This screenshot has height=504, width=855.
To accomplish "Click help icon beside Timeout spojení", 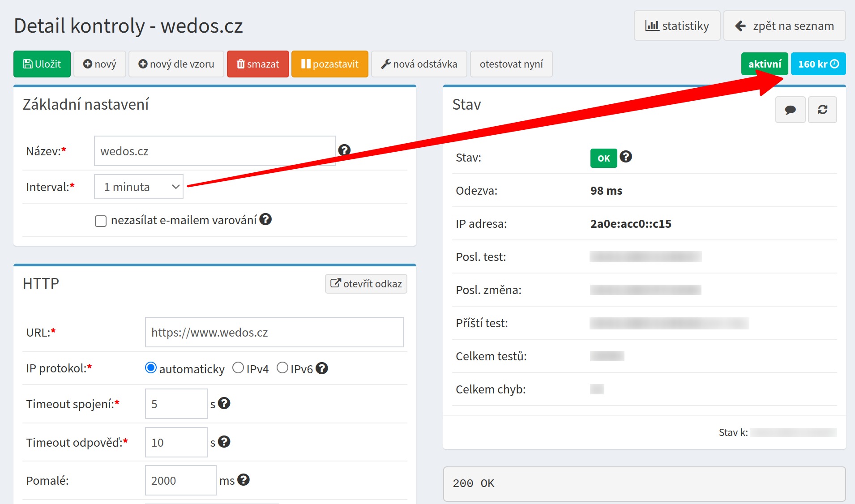I will 224,403.
